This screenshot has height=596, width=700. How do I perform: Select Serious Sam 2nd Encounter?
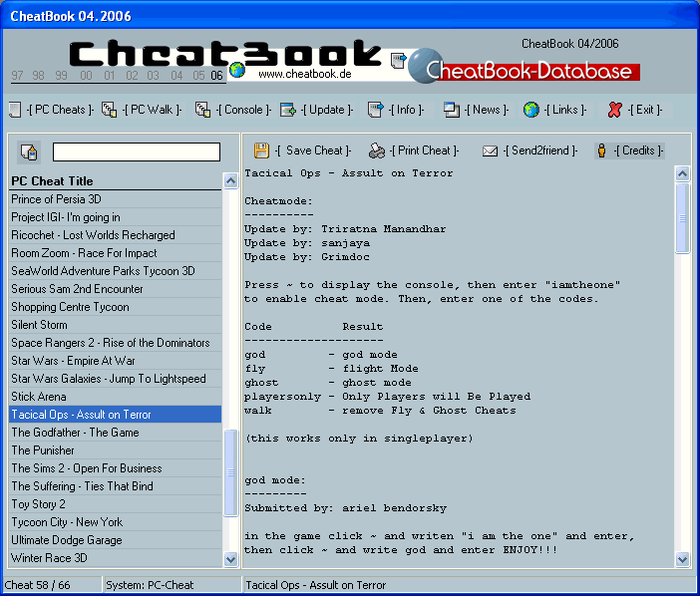pos(116,289)
